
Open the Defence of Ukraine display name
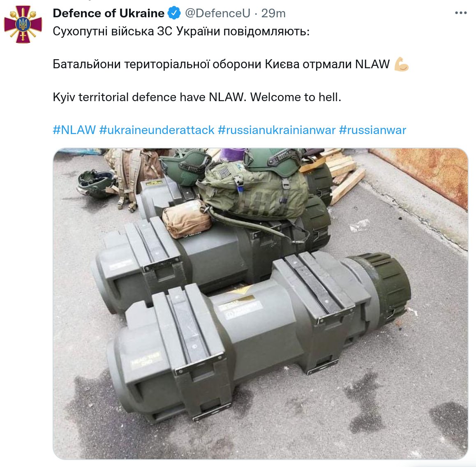(109, 13)
